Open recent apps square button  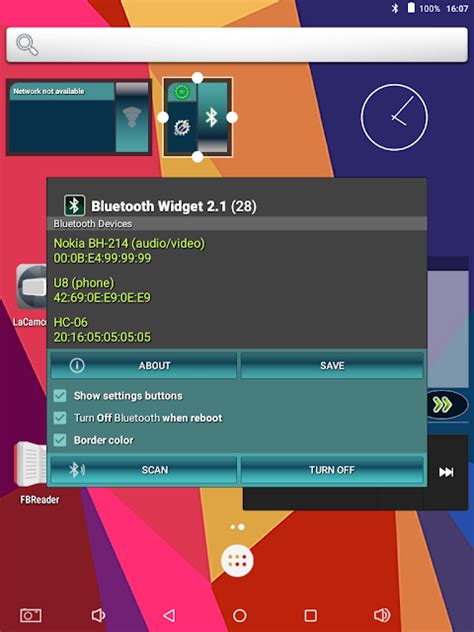(310, 615)
